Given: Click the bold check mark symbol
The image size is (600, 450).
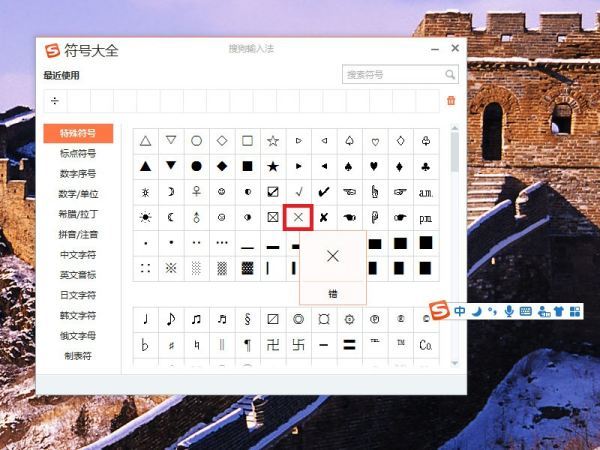Looking at the screenshot, I should tap(323, 191).
